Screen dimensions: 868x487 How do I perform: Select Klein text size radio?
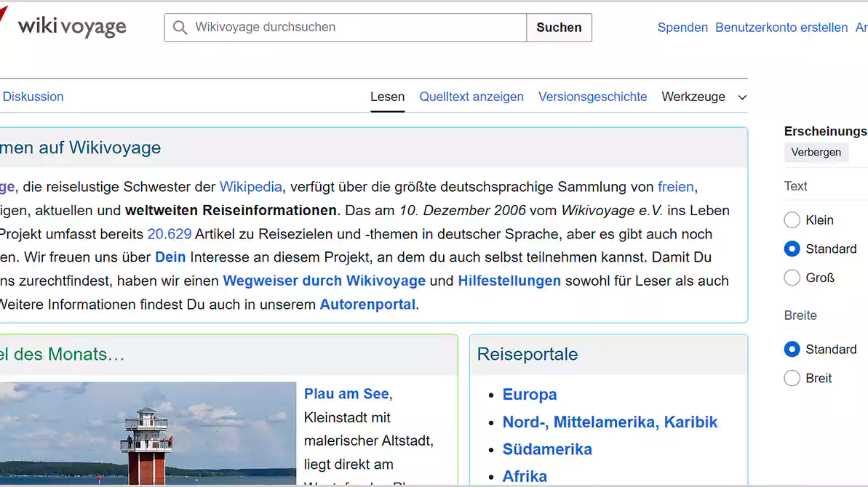click(792, 220)
